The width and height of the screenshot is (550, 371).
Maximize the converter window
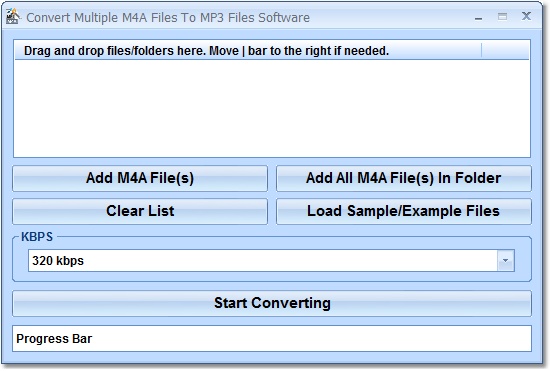click(502, 16)
